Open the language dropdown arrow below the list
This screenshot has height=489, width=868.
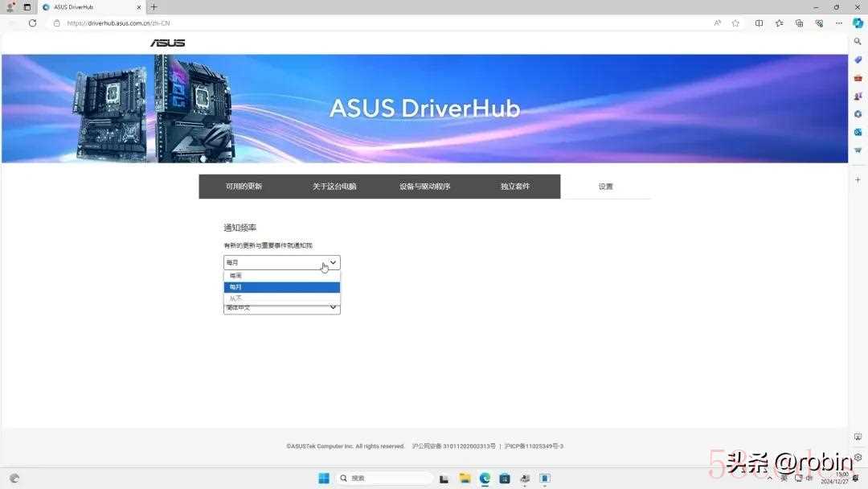pyautogui.click(x=334, y=307)
